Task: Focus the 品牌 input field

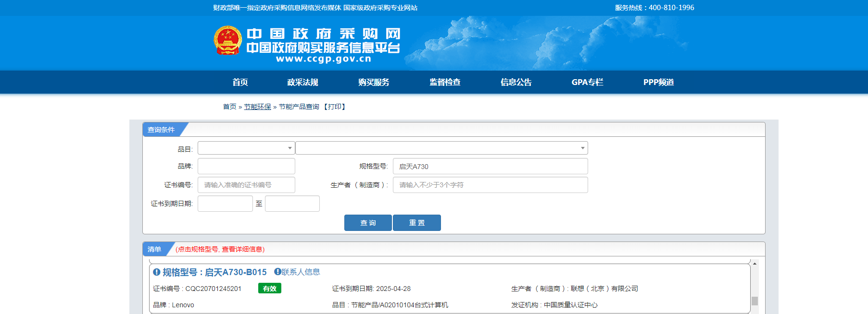Action: (246, 166)
